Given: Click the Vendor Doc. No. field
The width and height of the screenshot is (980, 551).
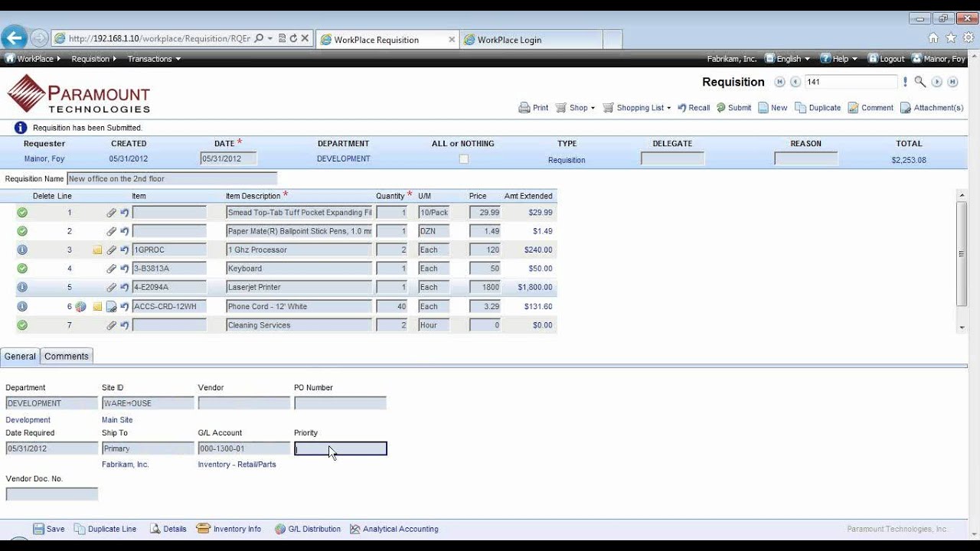Looking at the screenshot, I should [x=52, y=494].
